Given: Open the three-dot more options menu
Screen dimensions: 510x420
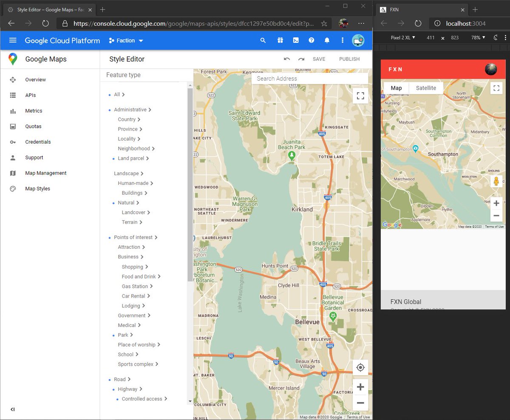Looking at the screenshot, I should coord(343,40).
